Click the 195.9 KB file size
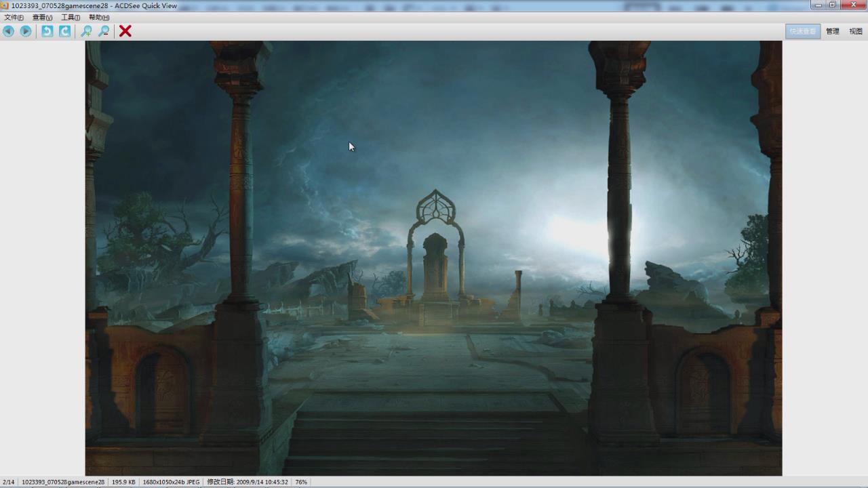Image resolution: width=868 pixels, height=488 pixels. point(123,483)
